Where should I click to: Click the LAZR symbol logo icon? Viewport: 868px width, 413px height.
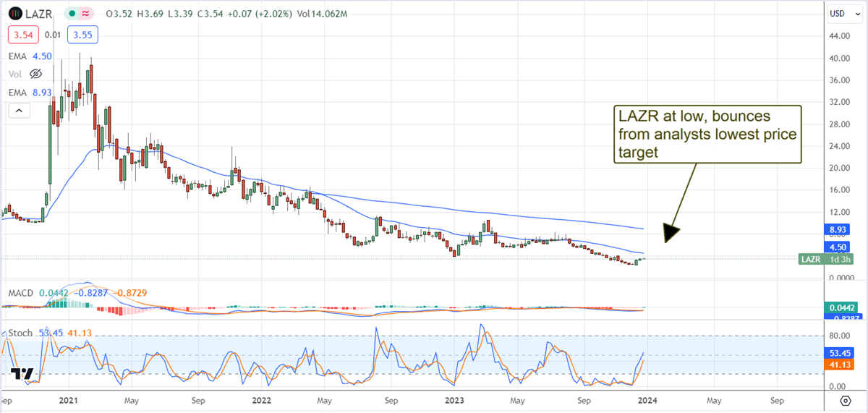pyautogui.click(x=15, y=13)
